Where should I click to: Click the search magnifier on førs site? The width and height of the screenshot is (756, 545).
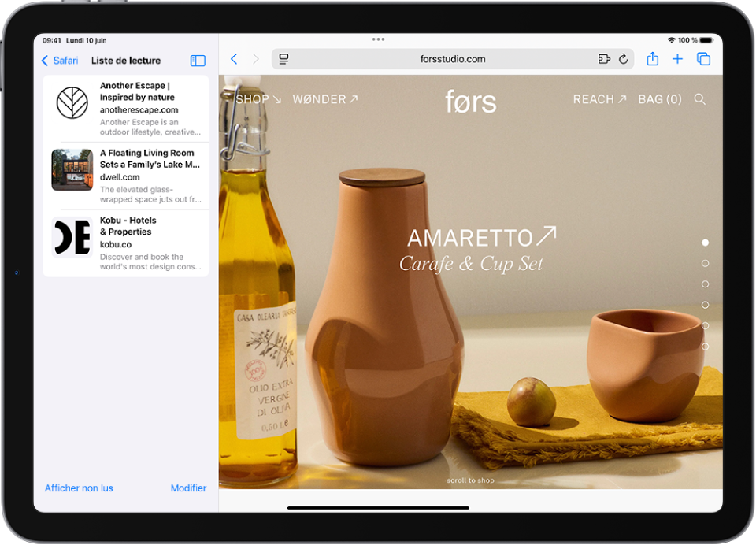(699, 99)
